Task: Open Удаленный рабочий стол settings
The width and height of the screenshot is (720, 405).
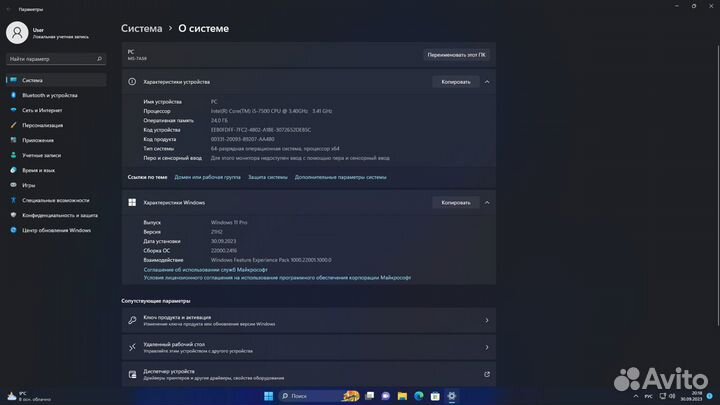Action: tap(309, 347)
